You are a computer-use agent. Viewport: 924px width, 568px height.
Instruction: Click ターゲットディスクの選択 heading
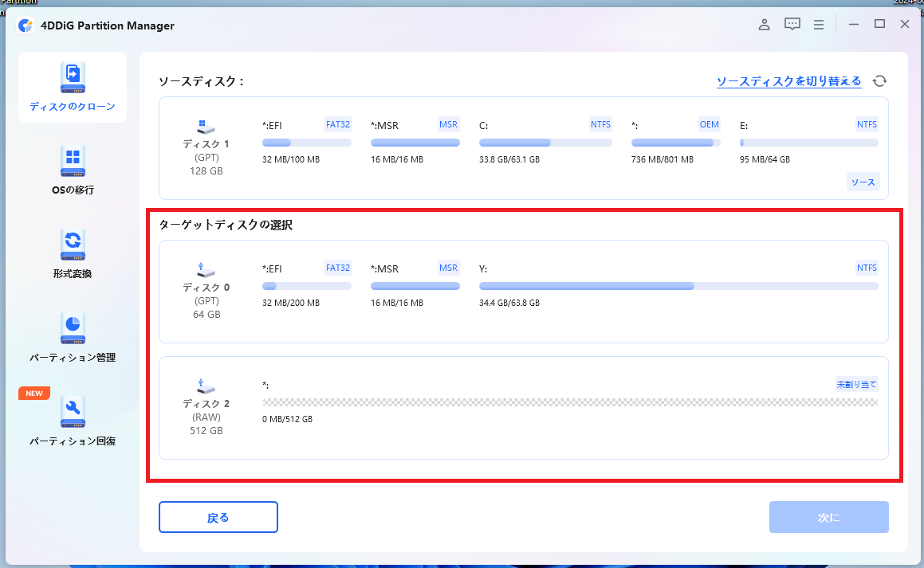[226, 225]
